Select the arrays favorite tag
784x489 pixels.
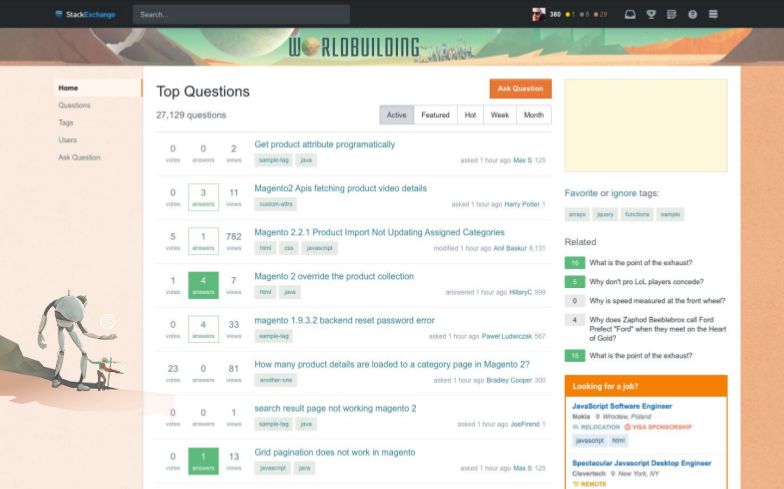click(x=577, y=214)
